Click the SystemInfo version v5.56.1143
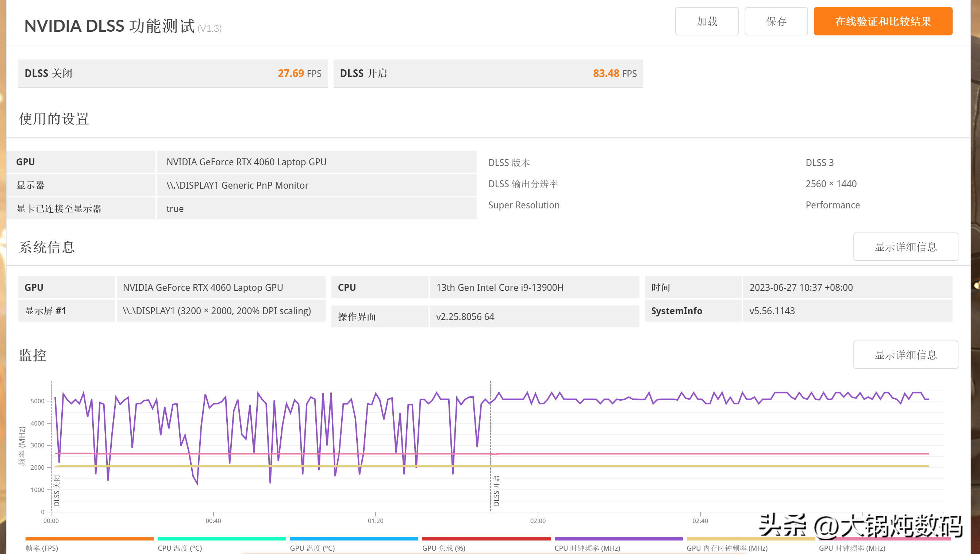980x554 pixels. [x=772, y=311]
